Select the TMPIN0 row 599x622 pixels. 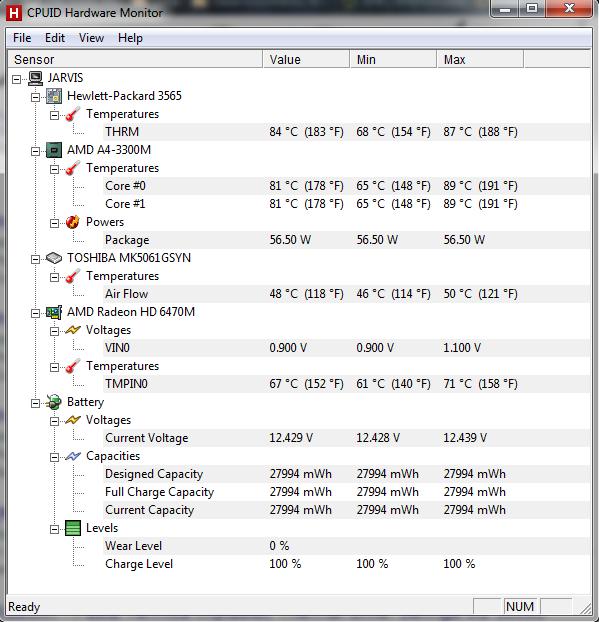346,384
